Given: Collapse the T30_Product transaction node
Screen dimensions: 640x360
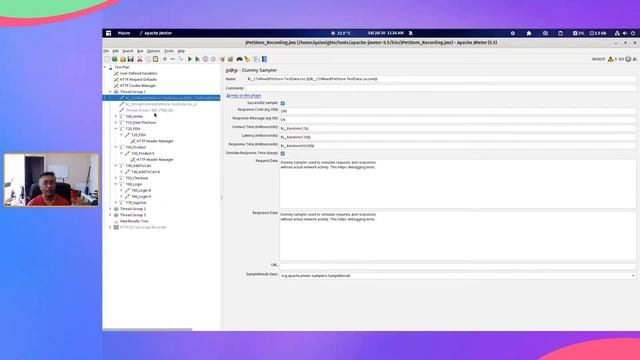Looking at the screenshot, I should [x=116, y=147].
